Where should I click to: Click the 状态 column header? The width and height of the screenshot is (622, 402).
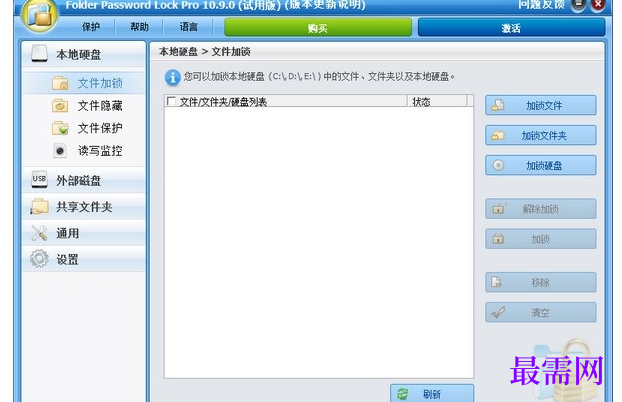(437, 101)
